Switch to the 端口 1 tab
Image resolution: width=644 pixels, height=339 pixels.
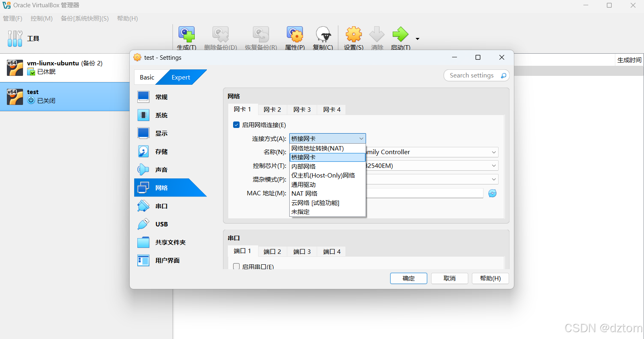coord(242,251)
